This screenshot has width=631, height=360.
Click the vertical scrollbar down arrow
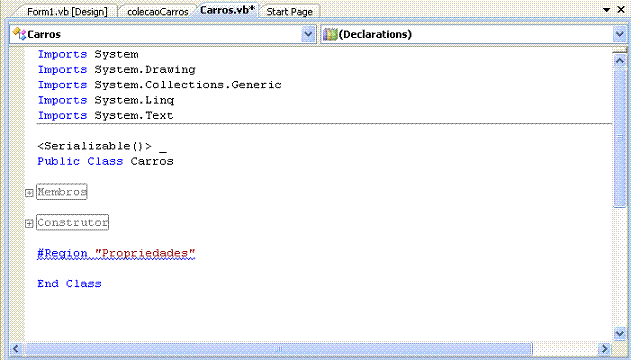(620, 333)
